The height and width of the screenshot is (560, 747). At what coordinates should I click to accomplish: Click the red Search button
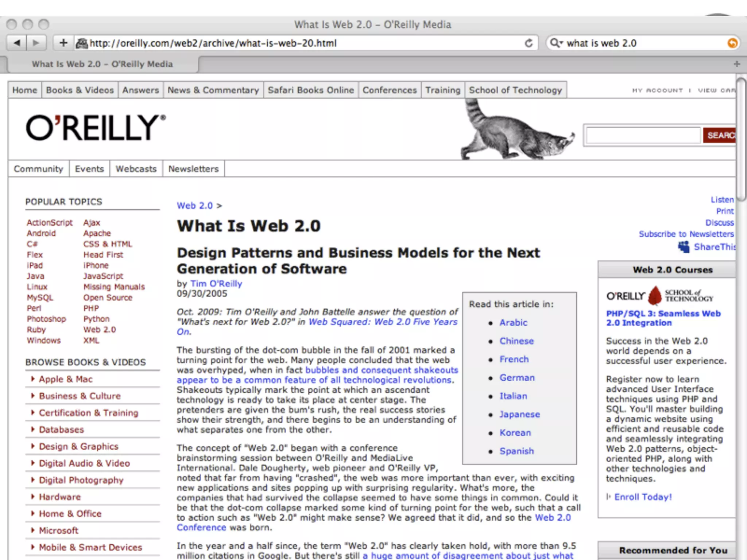click(720, 135)
